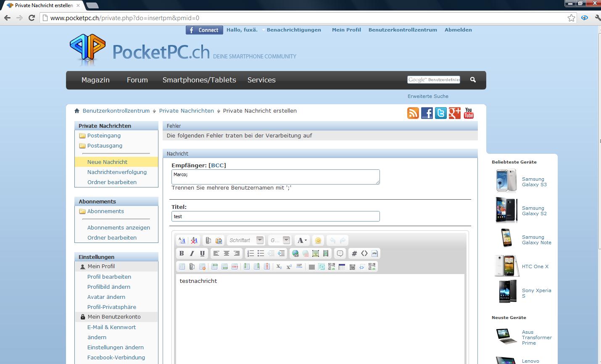This screenshot has height=364, width=601.
Task: Click the redo arrow in editor
Action: point(343,240)
